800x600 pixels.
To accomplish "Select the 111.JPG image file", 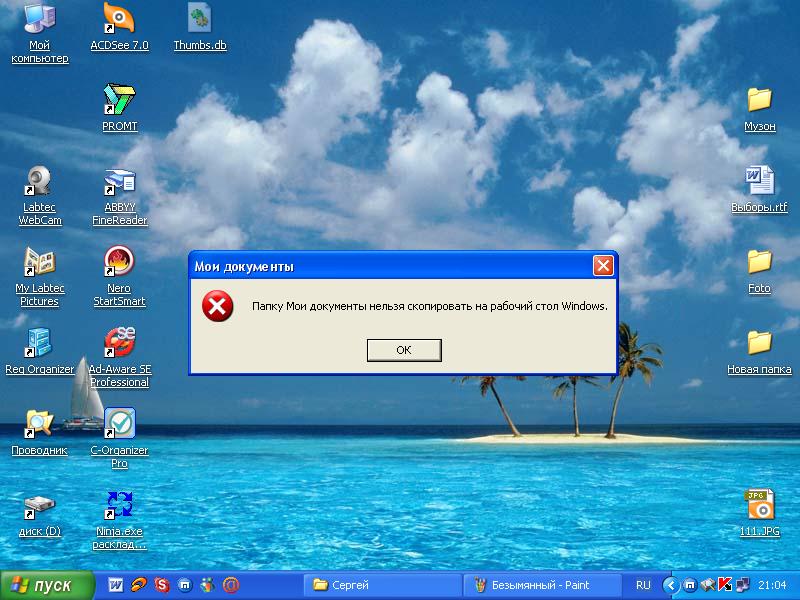I will 760,513.
